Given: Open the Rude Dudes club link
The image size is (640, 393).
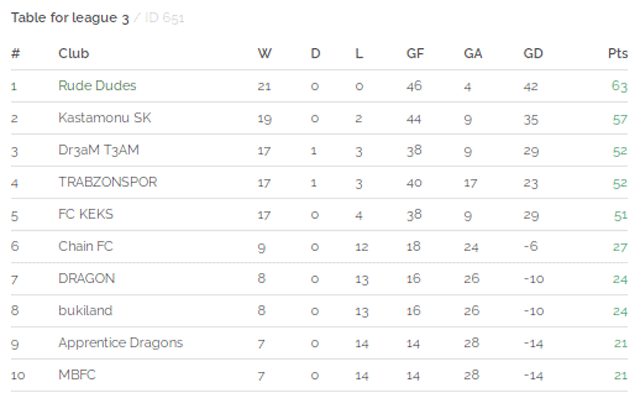Looking at the screenshot, I should 97,86.
